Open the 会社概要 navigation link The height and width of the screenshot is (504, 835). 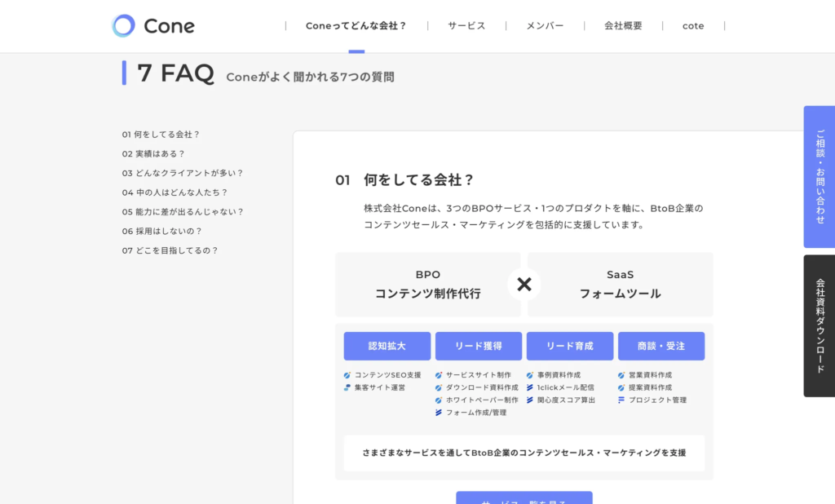point(623,26)
